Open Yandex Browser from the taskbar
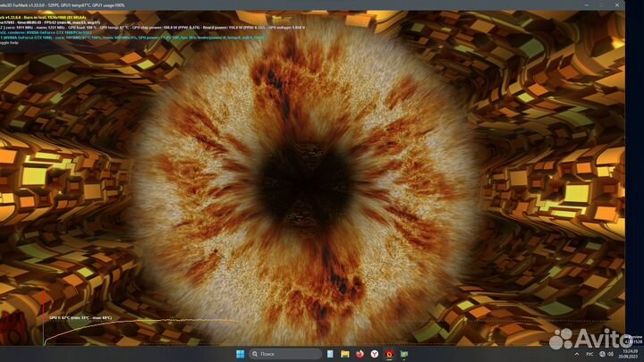 pyautogui.click(x=374, y=355)
